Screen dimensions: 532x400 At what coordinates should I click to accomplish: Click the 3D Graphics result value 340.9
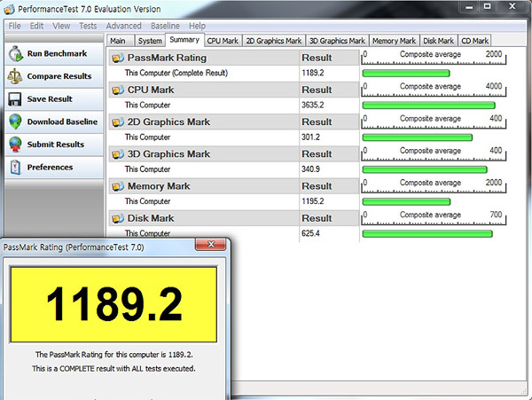point(311,169)
